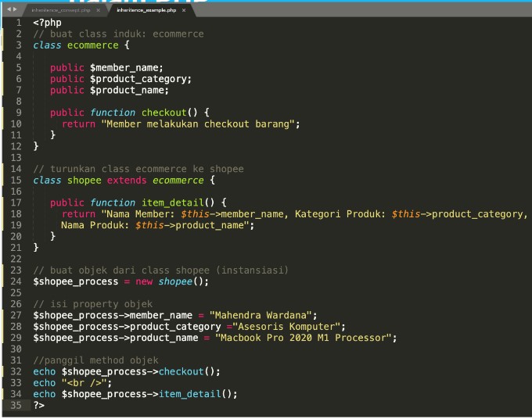Click comment 'isi property objek'
Screen dimensions: 532x419
[x=101, y=304]
